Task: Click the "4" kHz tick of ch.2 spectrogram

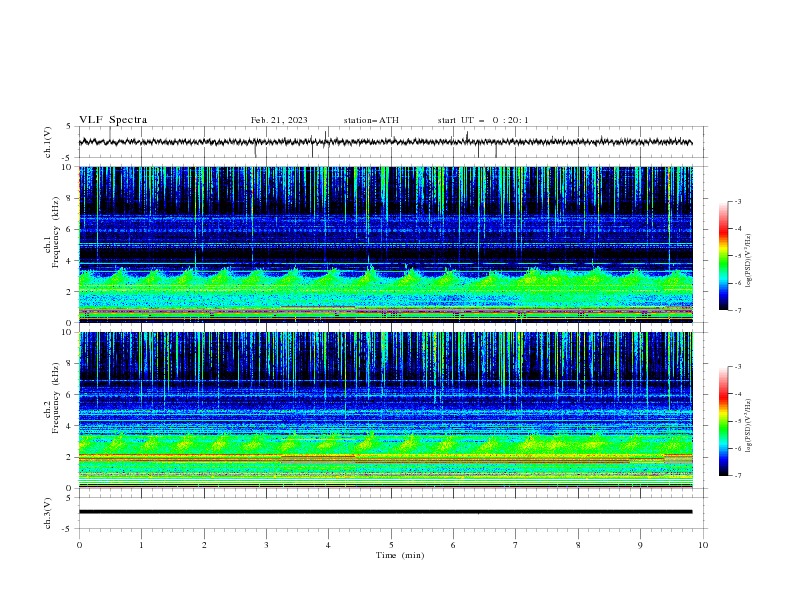Action: coord(69,426)
